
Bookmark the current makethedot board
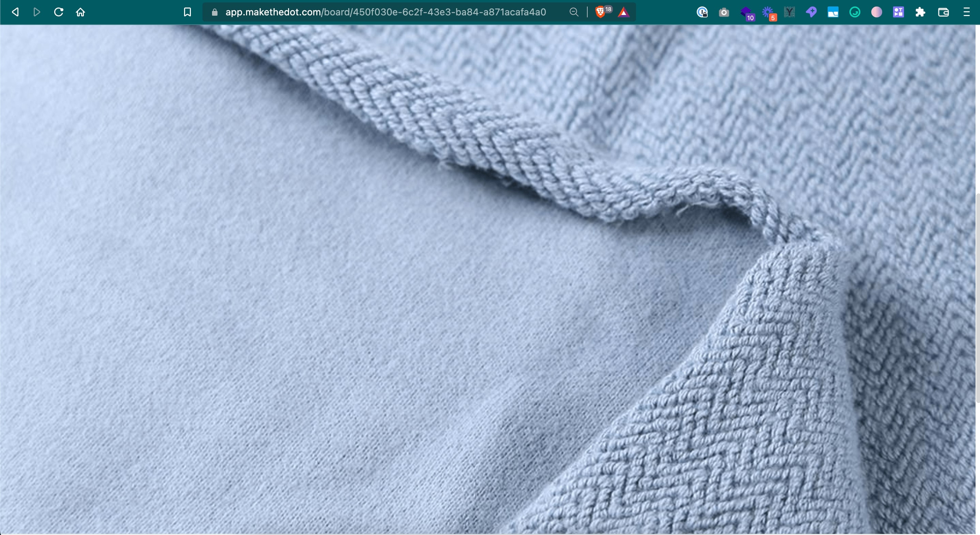pyautogui.click(x=187, y=12)
